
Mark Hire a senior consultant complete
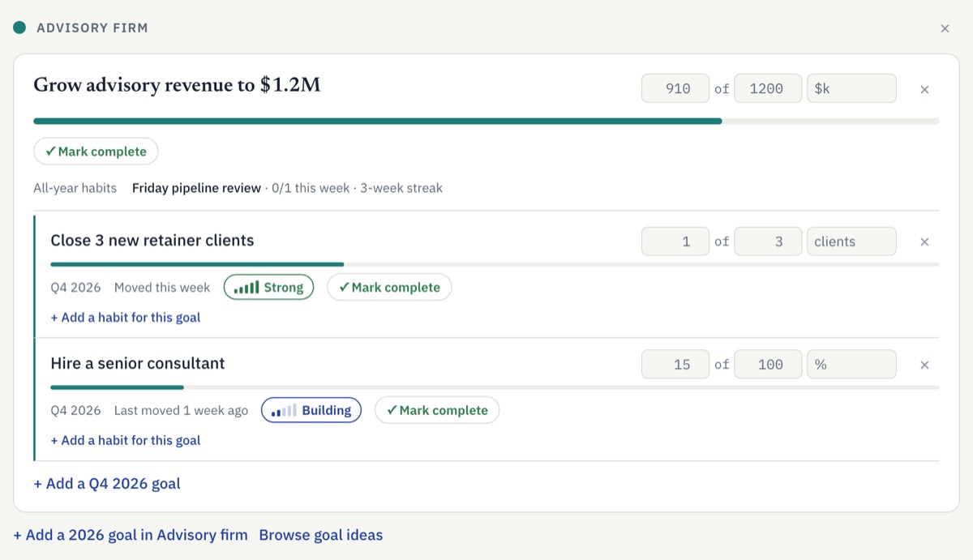click(437, 410)
